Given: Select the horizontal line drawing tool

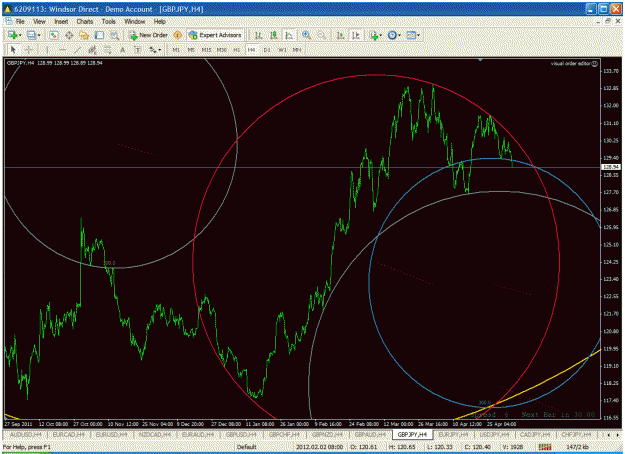Looking at the screenshot, I should click(62, 50).
